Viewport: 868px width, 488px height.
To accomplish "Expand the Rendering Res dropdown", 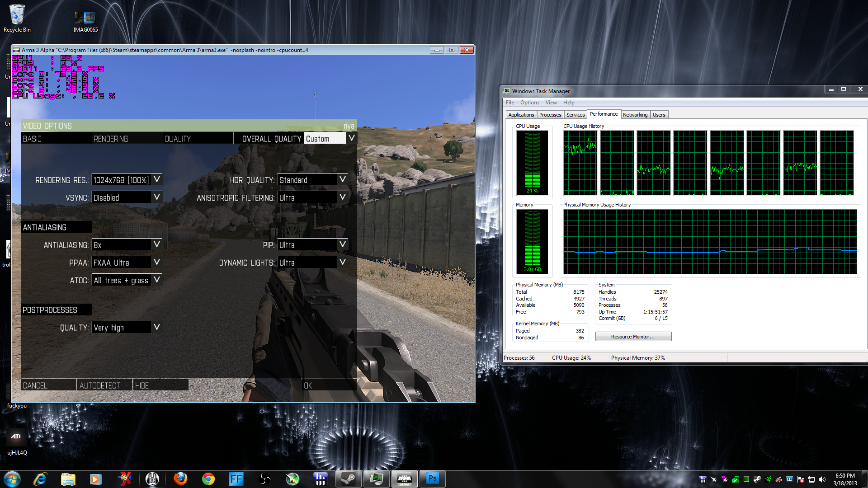I will coord(157,180).
